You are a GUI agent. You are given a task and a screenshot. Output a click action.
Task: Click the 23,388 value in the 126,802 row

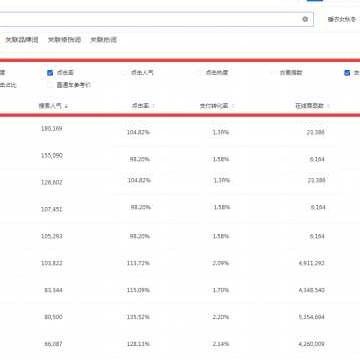(x=316, y=180)
